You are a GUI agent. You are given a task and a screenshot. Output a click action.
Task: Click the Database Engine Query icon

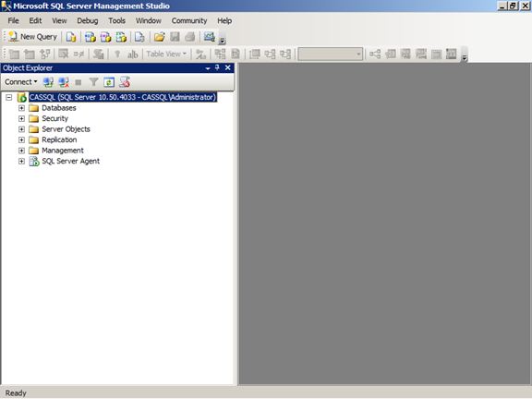click(x=71, y=37)
